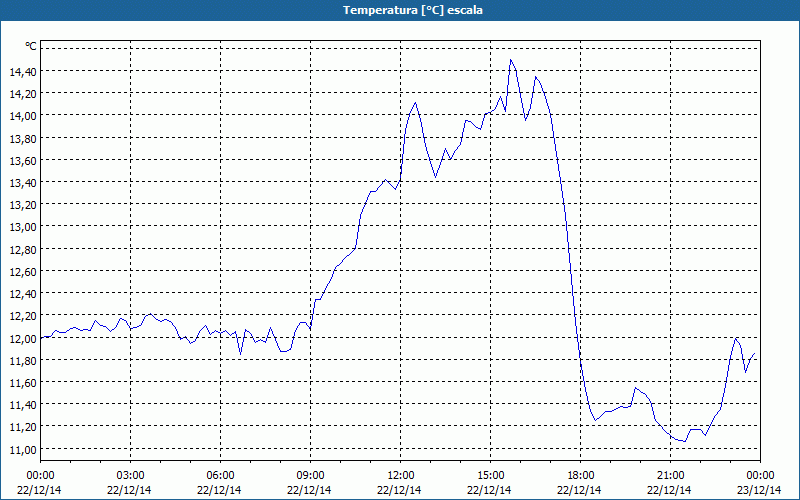Select the 12,20 y-axis label
Viewport: 800px width, 500px height.
(23, 316)
